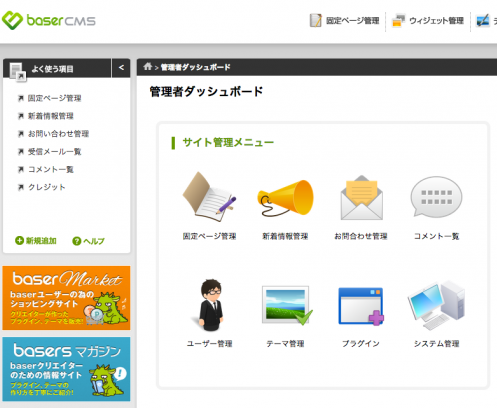Open クレジット sidebar link

[x=46, y=187]
